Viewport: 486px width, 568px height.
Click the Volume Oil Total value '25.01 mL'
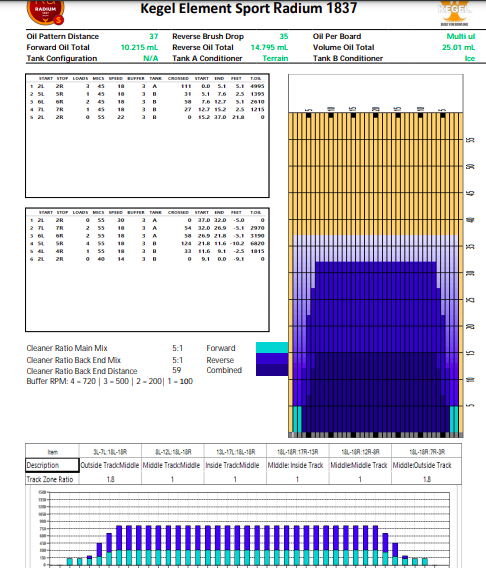[458, 47]
